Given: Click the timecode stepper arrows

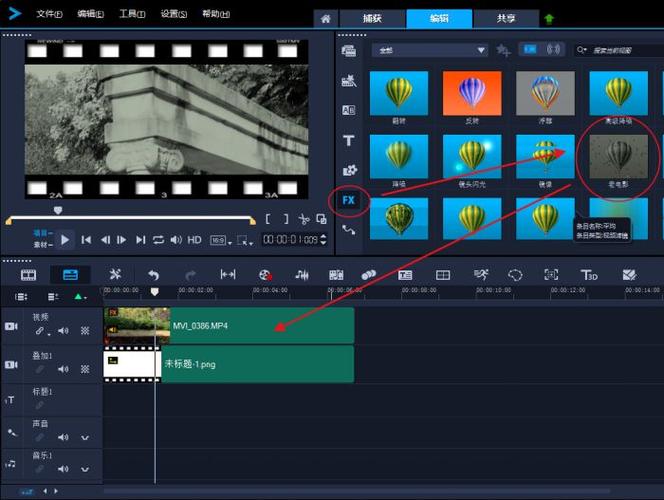Looking at the screenshot, I should click(x=324, y=240).
